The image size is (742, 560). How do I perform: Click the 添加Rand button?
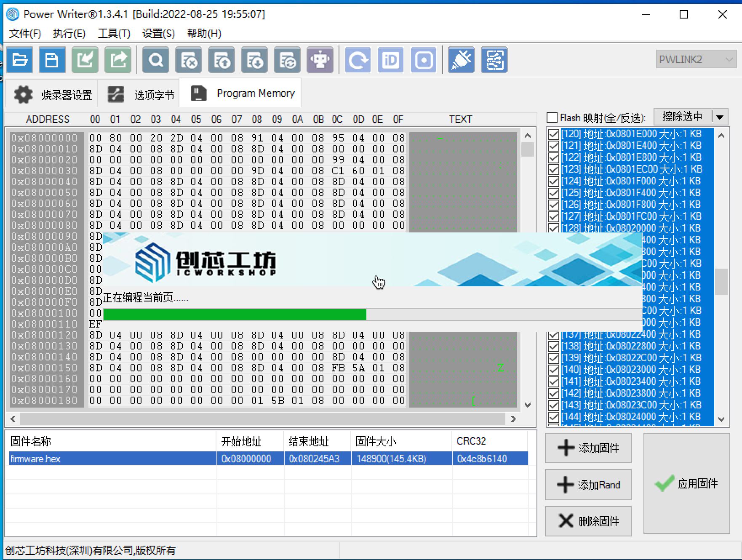588,485
